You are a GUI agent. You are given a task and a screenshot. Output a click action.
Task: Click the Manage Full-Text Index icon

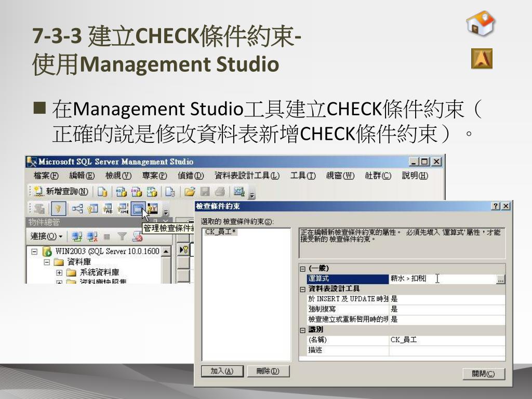[108, 209]
